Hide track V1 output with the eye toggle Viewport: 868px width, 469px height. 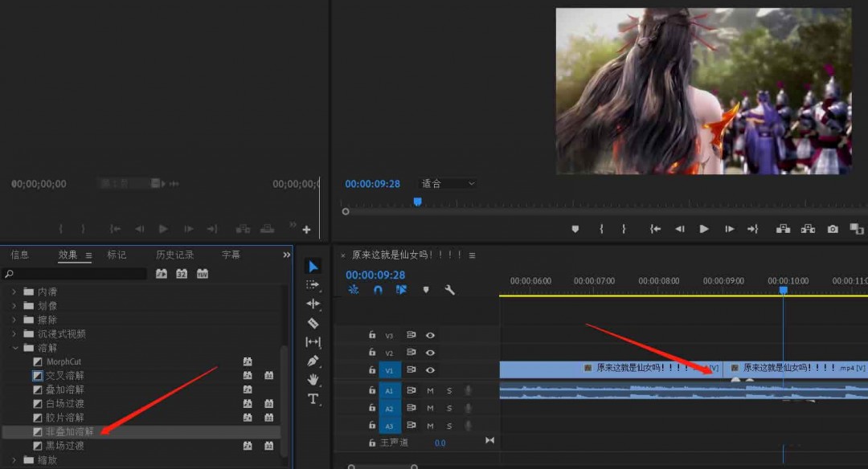[x=431, y=370]
